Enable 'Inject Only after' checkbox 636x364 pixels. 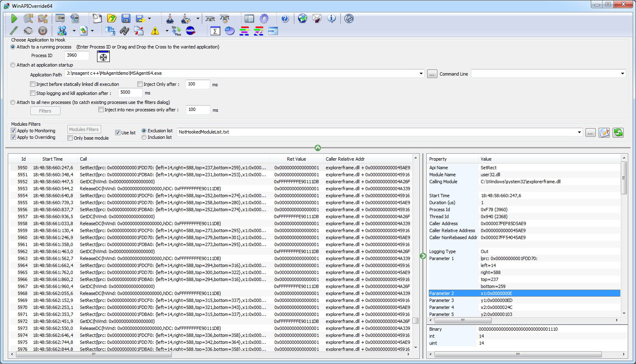point(140,84)
